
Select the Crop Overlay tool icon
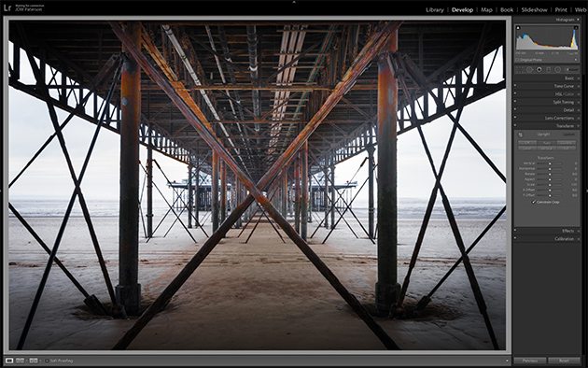520,69
